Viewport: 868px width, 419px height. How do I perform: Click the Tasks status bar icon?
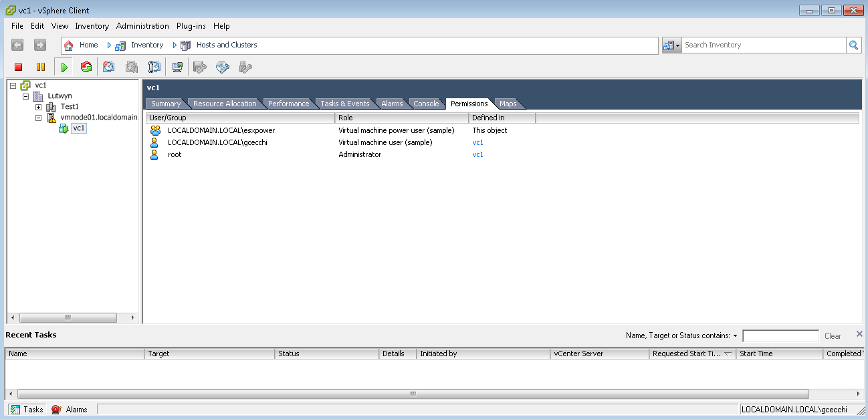pos(15,410)
